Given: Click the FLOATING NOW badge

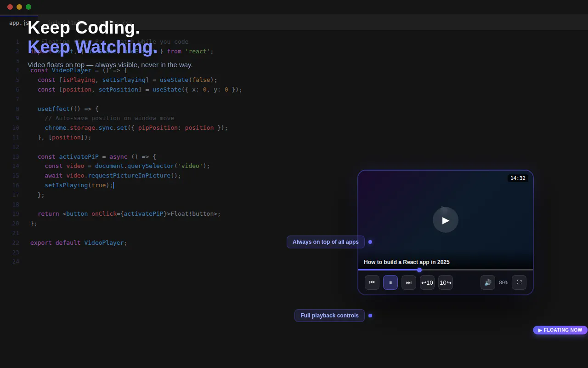Looking at the screenshot, I should (x=560, y=330).
